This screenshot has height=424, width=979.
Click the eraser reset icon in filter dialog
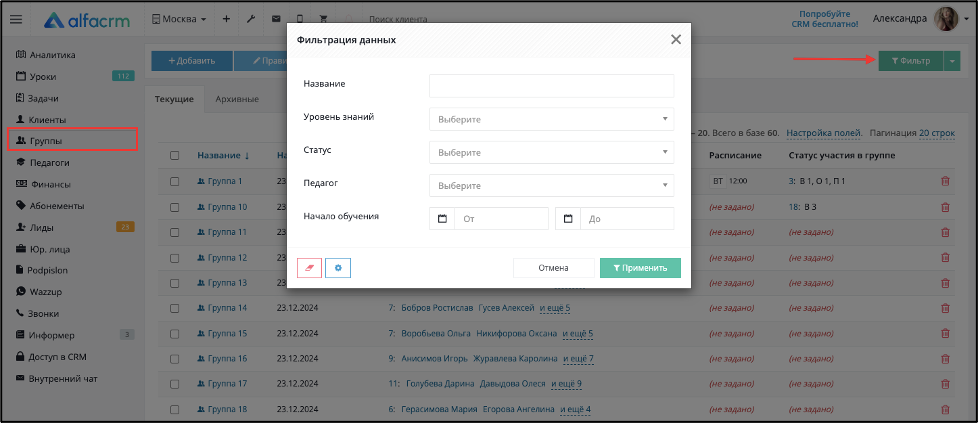tap(310, 268)
